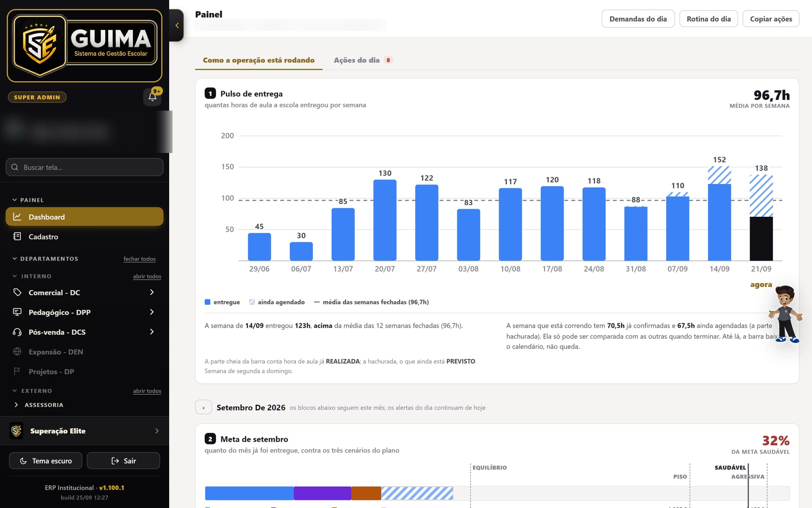Click the Expansão - DEN globe icon
The height and width of the screenshot is (508, 812).
point(17,352)
